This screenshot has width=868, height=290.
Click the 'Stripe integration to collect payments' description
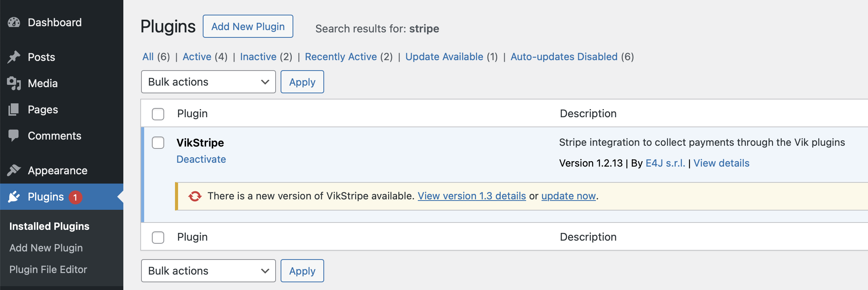click(702, 142)
